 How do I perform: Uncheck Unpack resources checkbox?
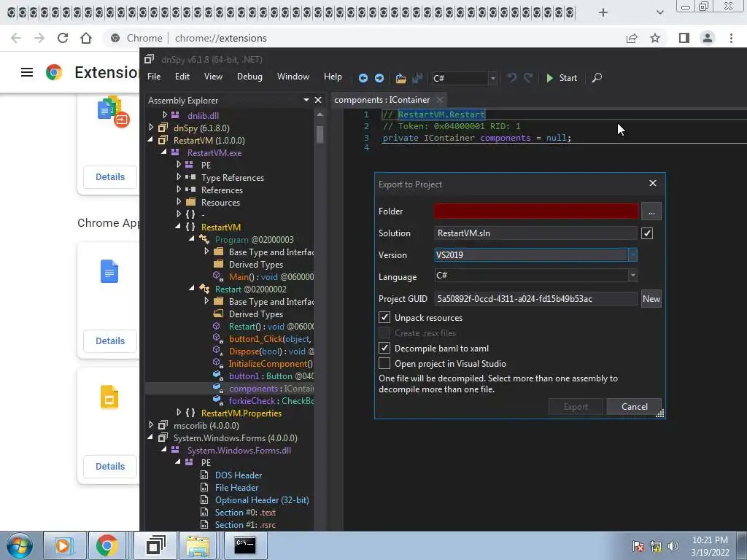(x=384, y=318)
